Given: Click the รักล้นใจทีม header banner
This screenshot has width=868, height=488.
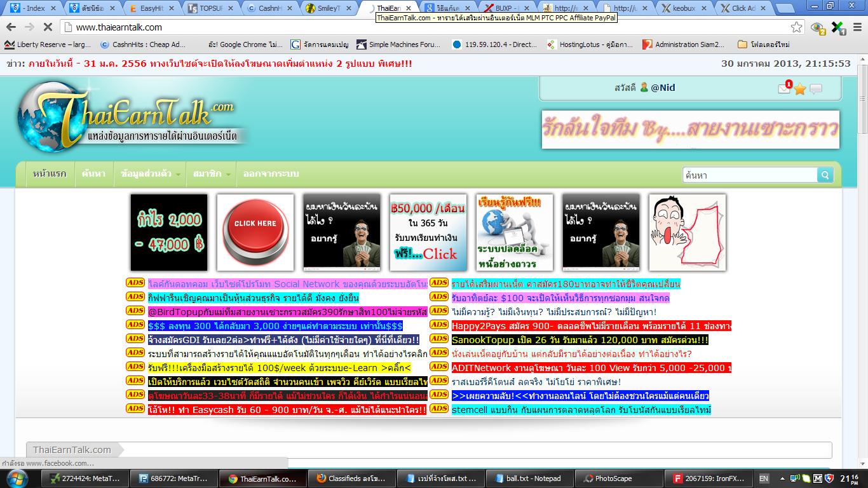Looking at the screenshot, I should (x=690, y=130).
